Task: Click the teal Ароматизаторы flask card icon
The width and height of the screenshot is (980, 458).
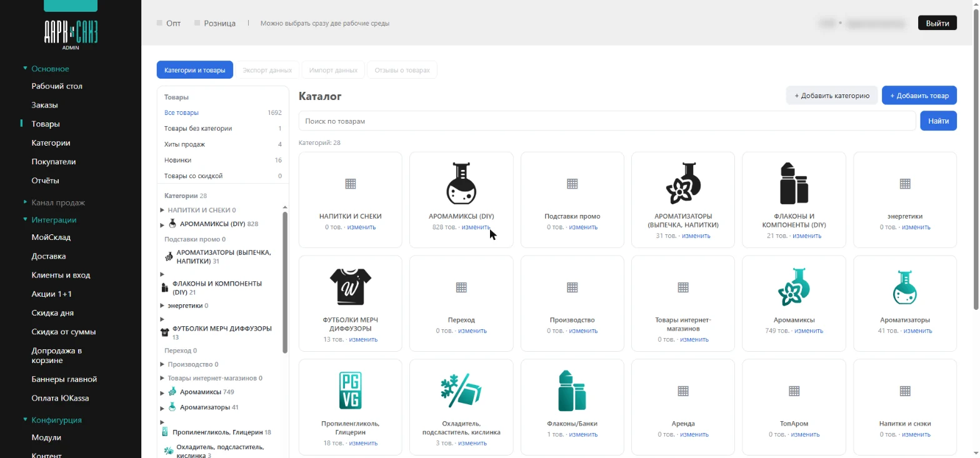Action: pos(904,287)
